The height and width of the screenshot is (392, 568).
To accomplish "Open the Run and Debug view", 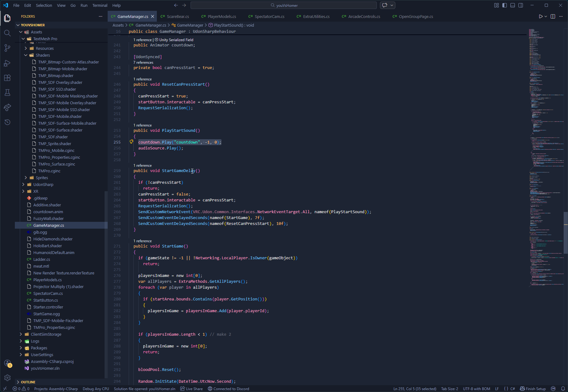I will click(x=7, y=63).
